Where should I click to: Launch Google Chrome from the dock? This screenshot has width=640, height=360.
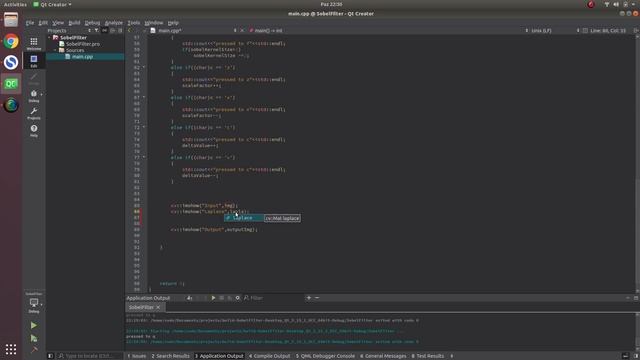11,41
